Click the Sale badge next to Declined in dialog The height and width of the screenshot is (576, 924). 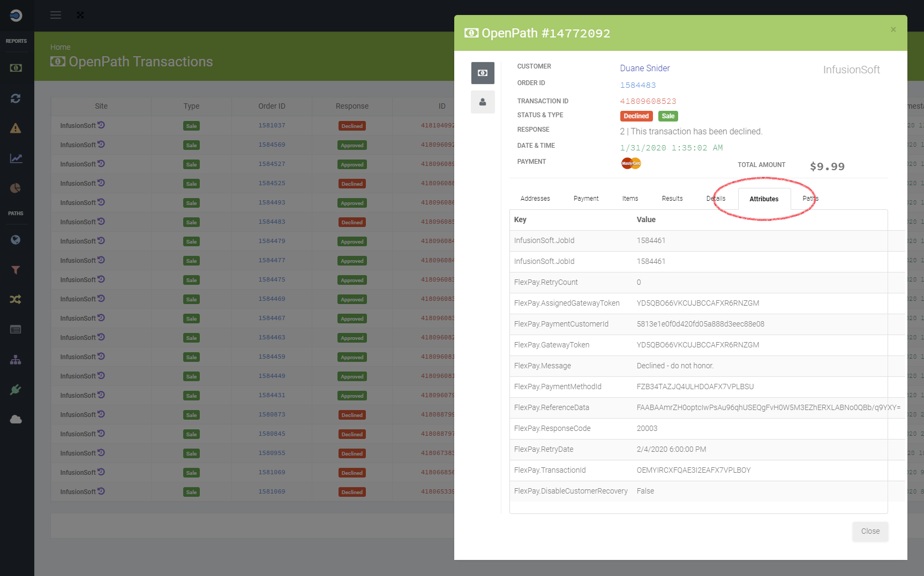pos(668,116)
